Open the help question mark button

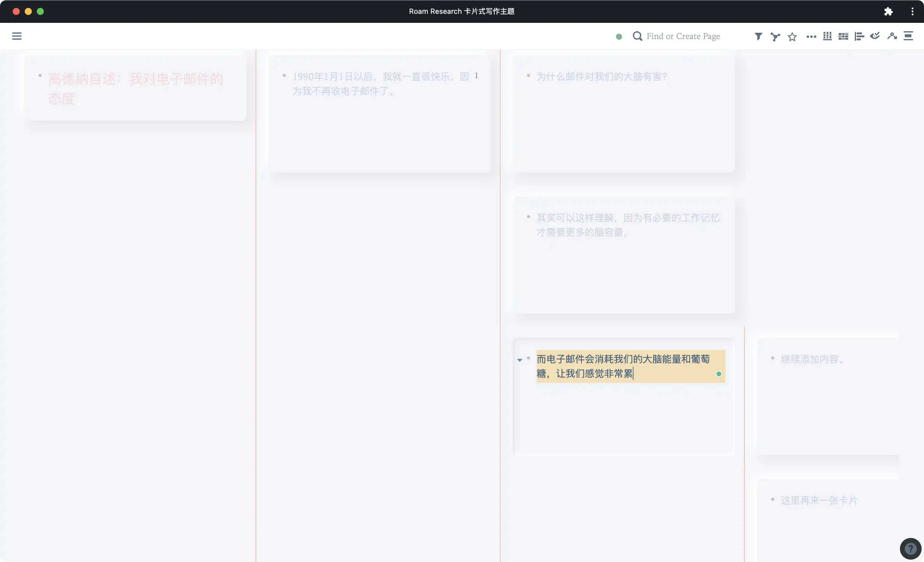[910, 549]
